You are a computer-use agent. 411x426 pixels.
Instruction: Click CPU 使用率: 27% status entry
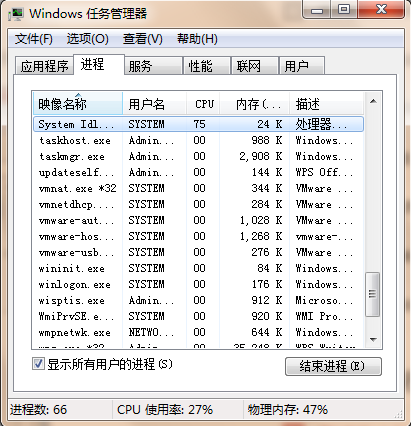[165, 410]
